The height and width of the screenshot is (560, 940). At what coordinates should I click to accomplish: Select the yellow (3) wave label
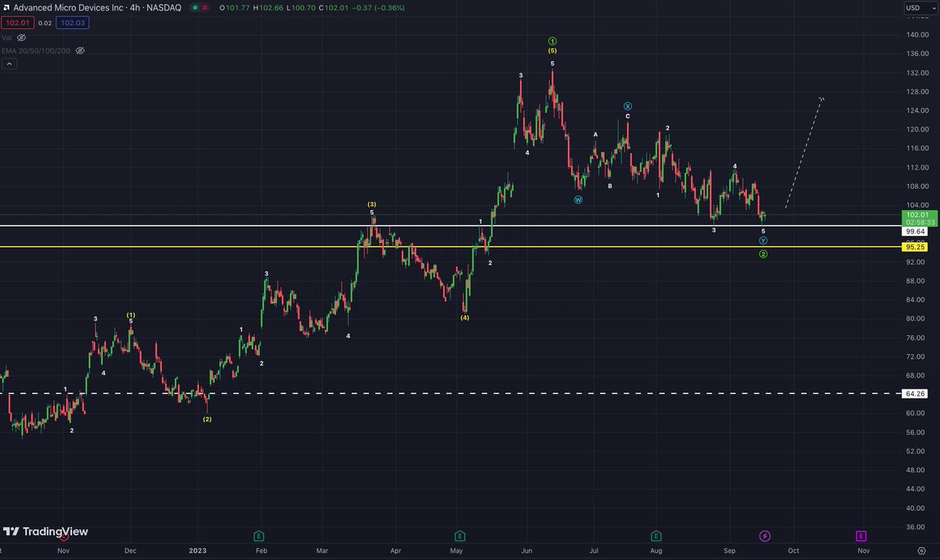coord(372,204)
